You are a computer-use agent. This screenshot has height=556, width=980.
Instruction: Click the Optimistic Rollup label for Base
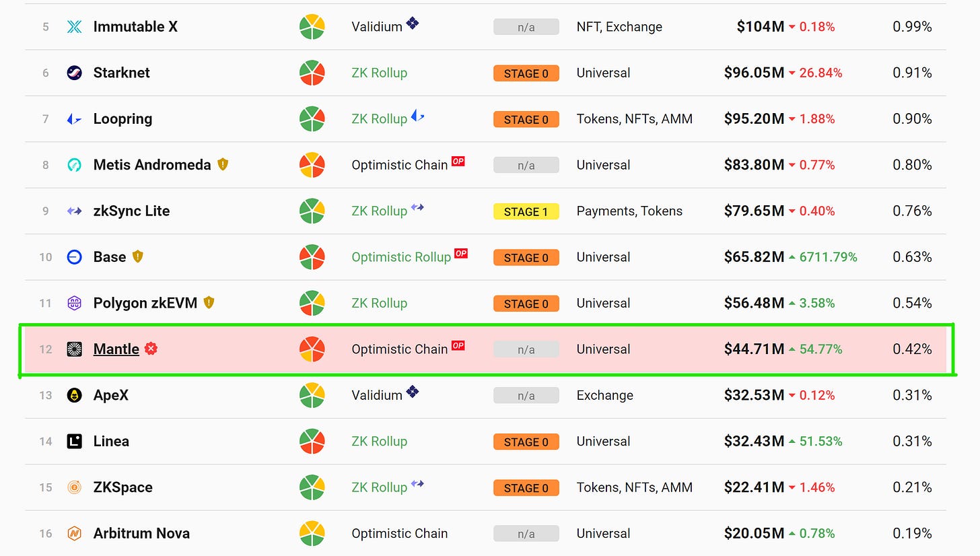click(401, 257)
